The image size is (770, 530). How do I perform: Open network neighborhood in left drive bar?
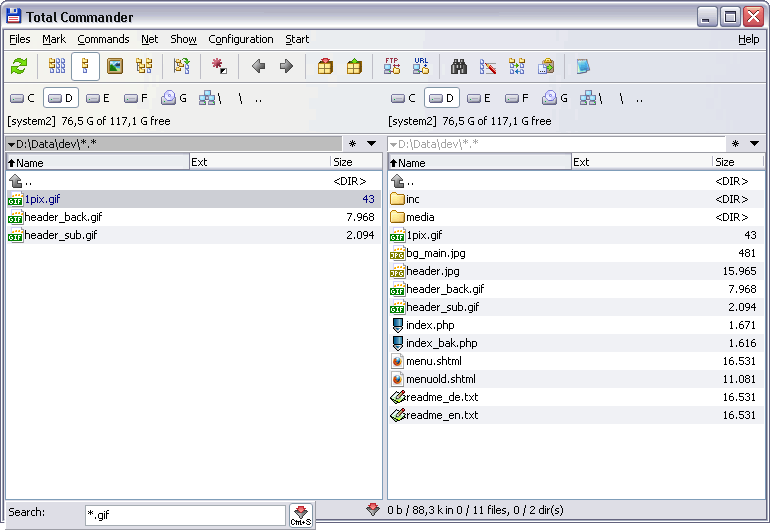(x=210, y=98)
